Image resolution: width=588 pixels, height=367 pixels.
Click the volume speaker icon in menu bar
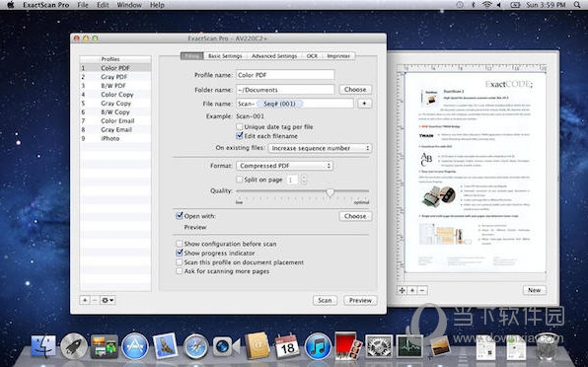coord(499,5)
